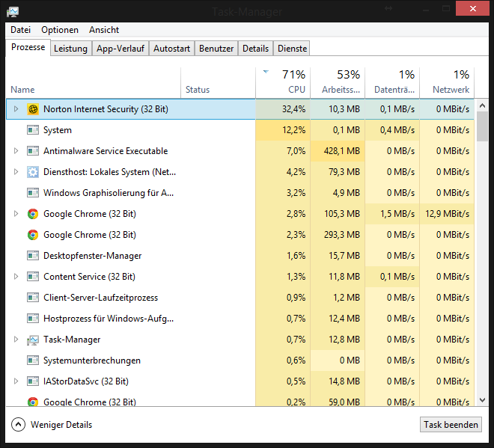Image resolution: width=494 pixels, height=448 pixels.
Task: Sort by the Datenträger column header
Action: (x=392, y=82)
